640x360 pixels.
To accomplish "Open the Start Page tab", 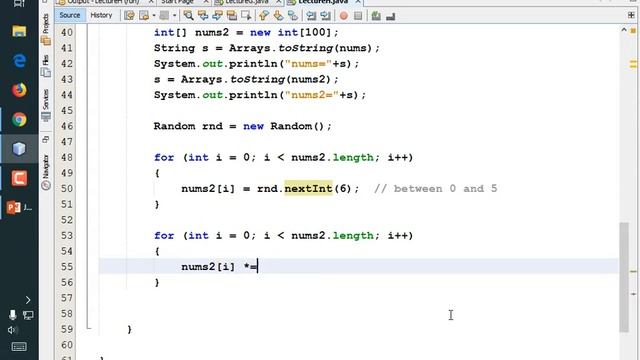I will (178, 2).
